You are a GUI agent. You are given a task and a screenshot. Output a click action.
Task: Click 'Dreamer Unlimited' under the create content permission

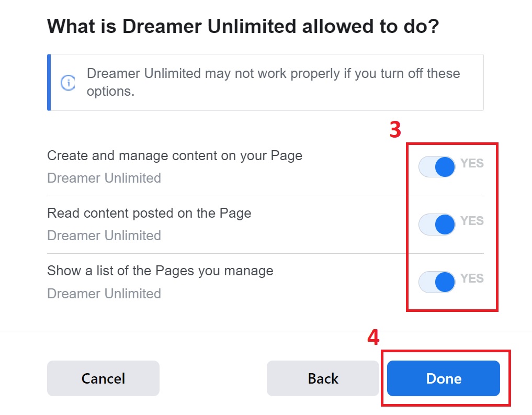(x=104, y=178)
